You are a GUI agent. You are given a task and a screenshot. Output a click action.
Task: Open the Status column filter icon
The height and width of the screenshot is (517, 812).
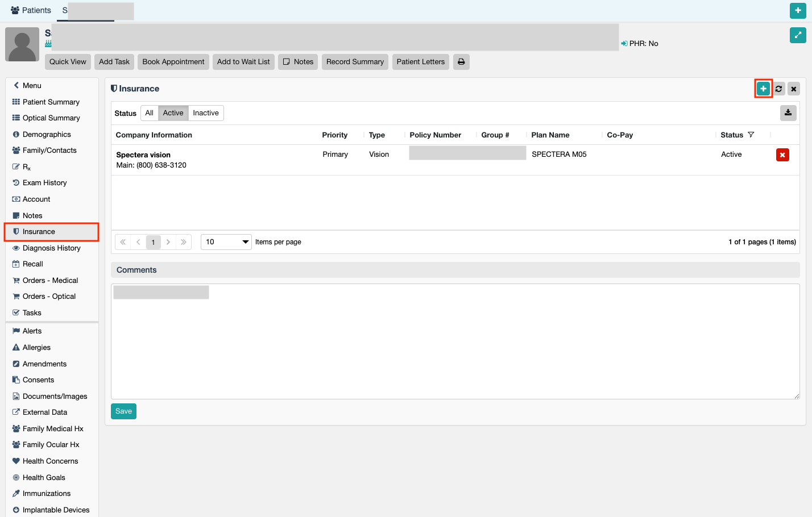(x=751, y=135)
